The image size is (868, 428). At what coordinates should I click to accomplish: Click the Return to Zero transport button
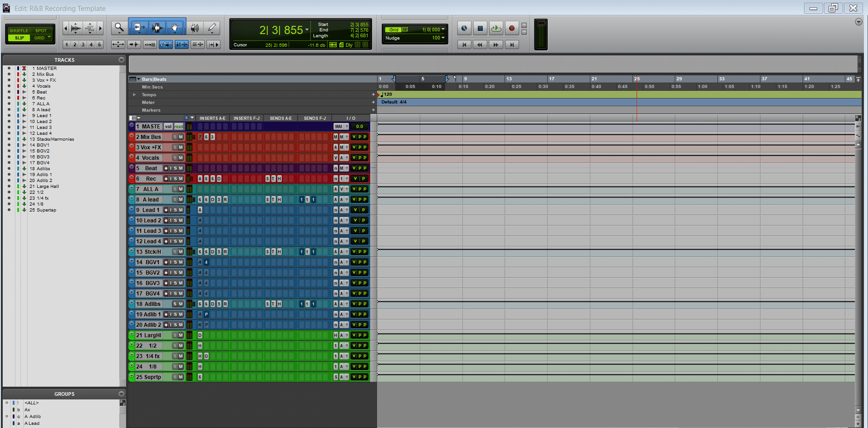tap(464, 44)
